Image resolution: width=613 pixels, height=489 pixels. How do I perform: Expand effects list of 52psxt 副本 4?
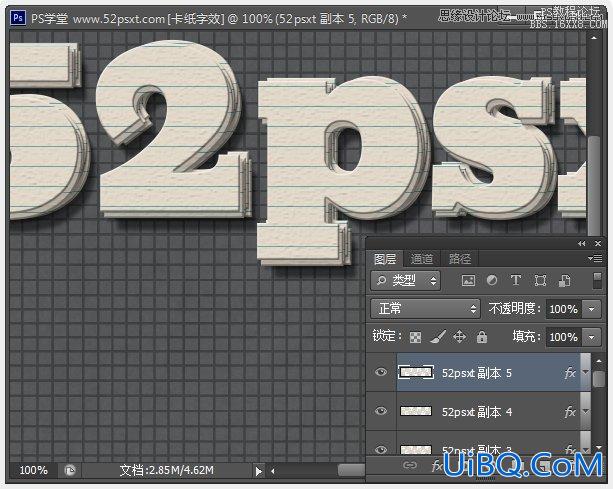585,410
